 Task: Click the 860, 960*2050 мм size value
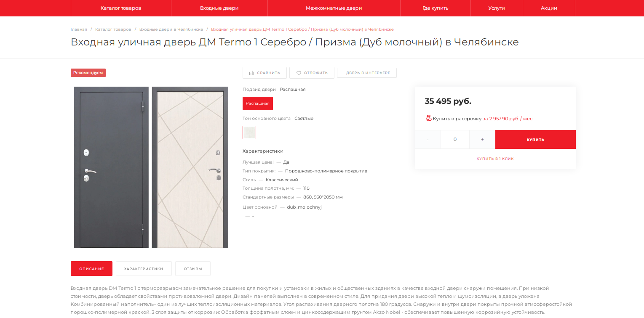(323, 197)
